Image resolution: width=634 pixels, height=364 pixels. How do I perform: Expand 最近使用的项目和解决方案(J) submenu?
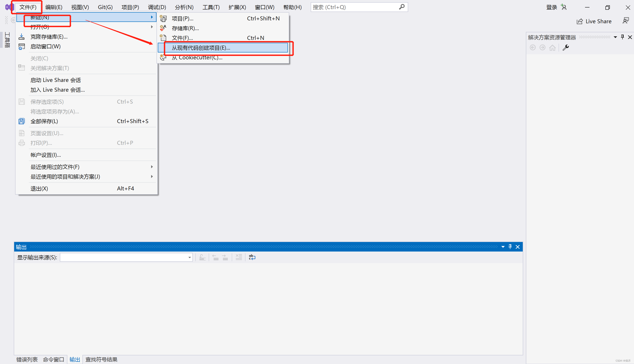[x=87, y=176]
